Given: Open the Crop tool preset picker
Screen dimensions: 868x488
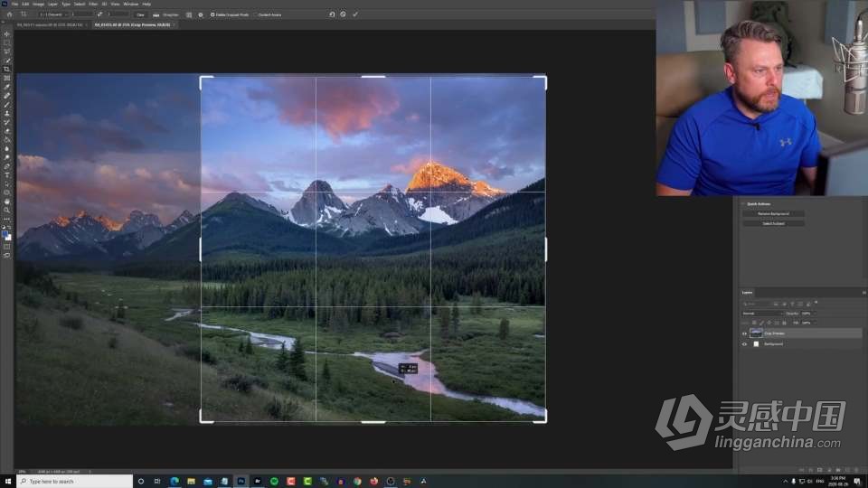Looking at the screenshot, I should coord(25,14).
